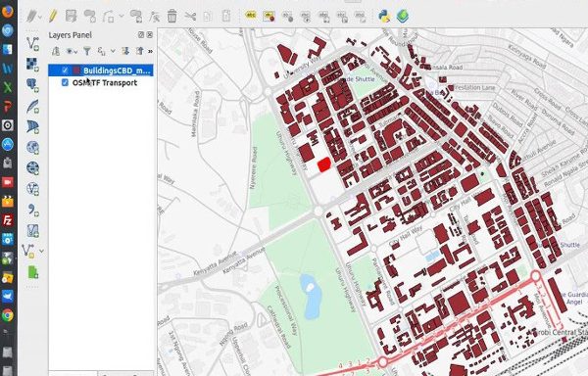The image size is (588, 376).
Task: Add a delimited text layer (comma icon)
Action: click(32, 210)
